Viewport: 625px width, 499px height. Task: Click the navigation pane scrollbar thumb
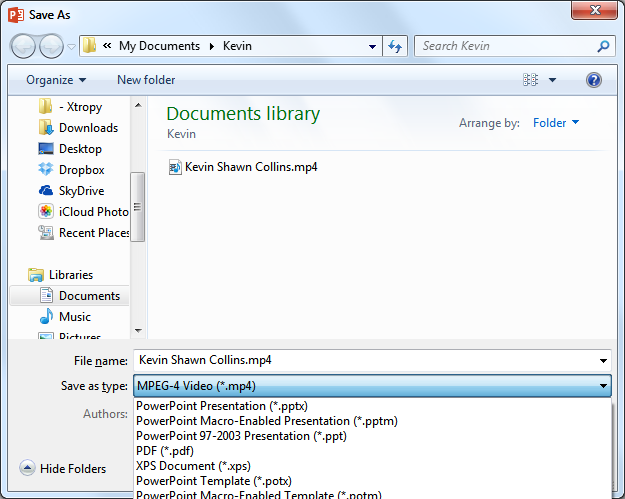pos(138,207)
